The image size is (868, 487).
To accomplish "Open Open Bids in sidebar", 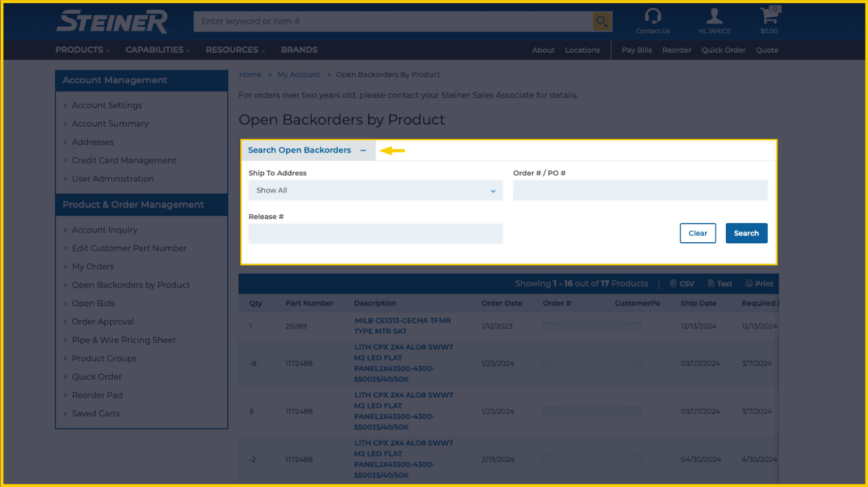I will click(93, 303).
